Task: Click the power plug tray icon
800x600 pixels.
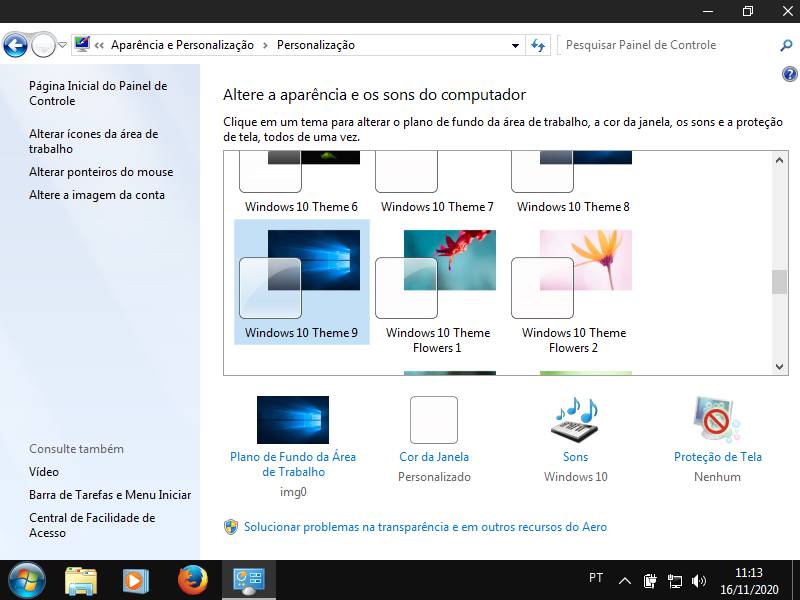Action: pyautogui.click(x=650, y=581)
